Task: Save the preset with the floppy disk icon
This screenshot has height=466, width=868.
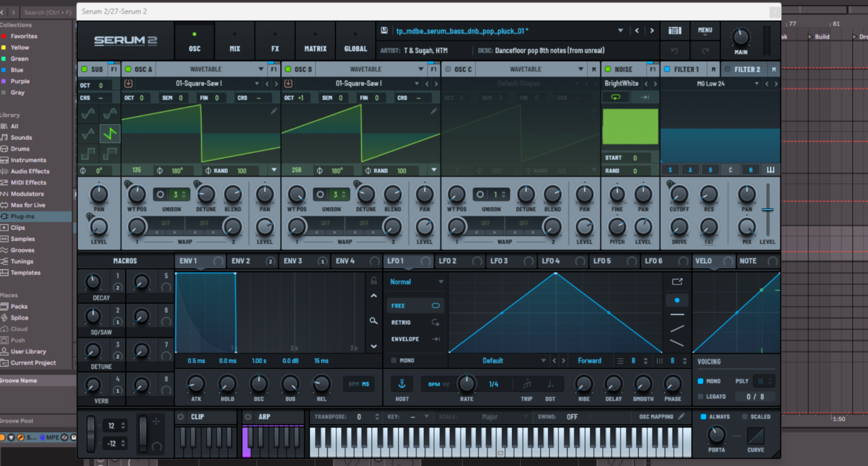Action: coord(384,31)
